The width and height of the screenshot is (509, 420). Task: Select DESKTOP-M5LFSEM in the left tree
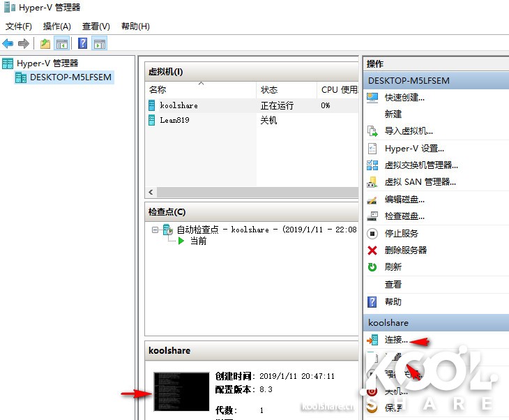point(70,77)
